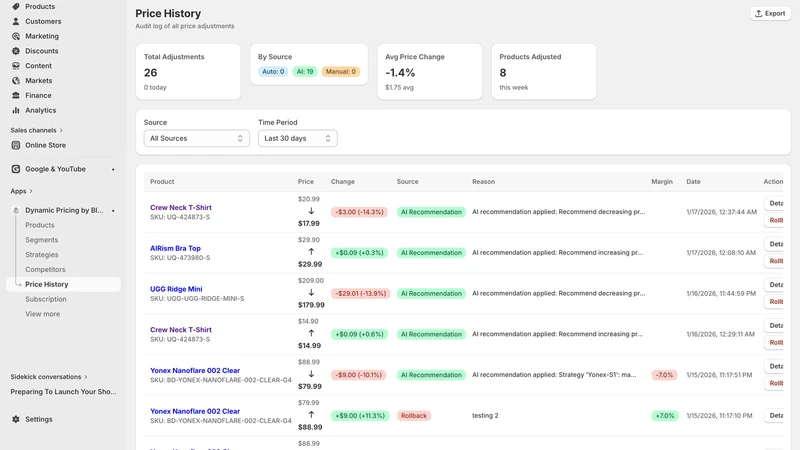Click the pin dot beside Google & YouTube
800x450 pixels.
(113, 169)
